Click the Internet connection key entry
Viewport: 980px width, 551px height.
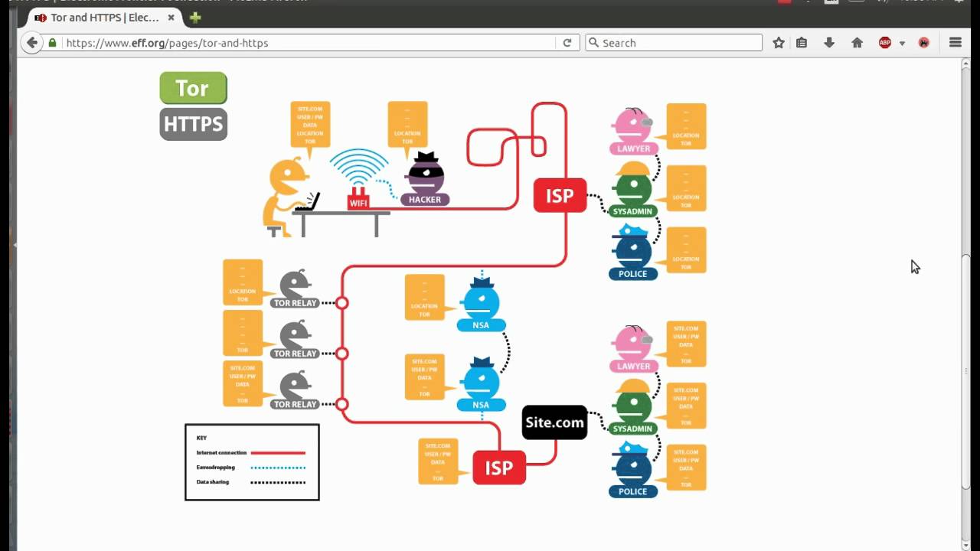(x=251, y=453)
